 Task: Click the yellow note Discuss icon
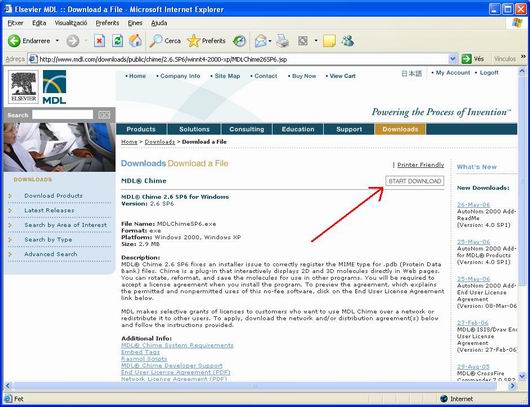point(329,41)
